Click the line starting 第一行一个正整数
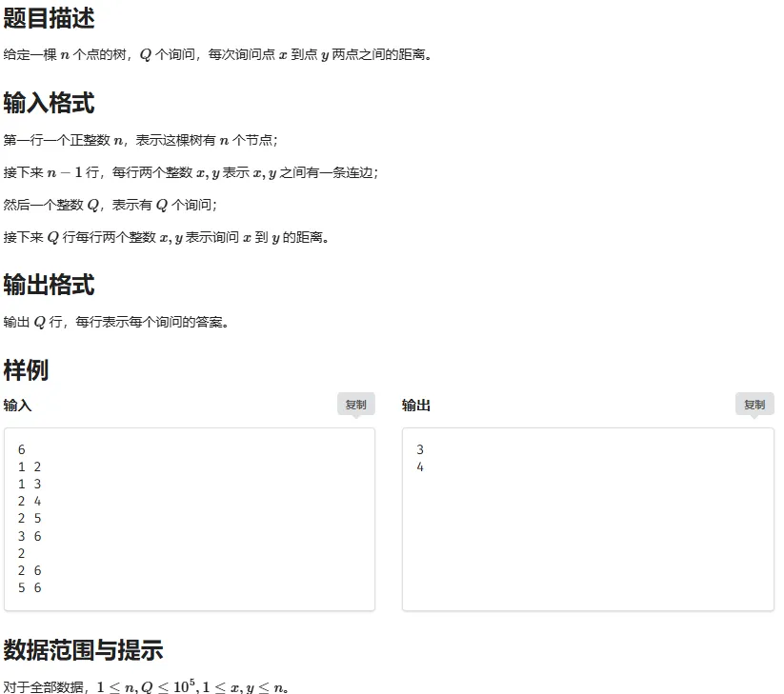Viewport: 784px width, 694px height. tap(140, 140)
